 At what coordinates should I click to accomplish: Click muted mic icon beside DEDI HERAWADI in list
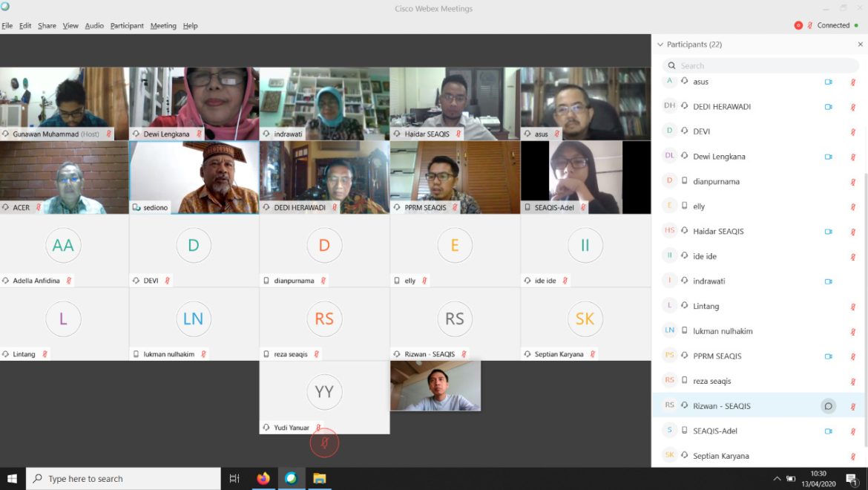pyautogui.click(x=853, y=107)
